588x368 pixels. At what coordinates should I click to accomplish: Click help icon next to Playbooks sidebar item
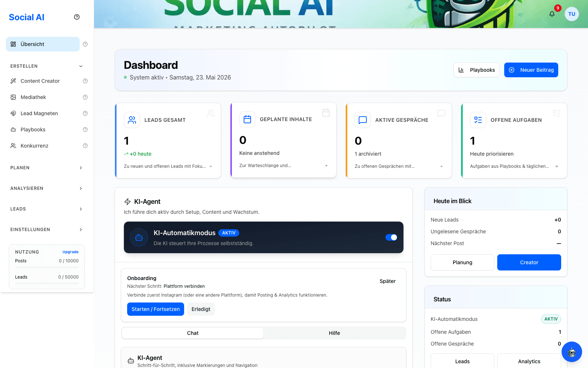click(85, 130)
